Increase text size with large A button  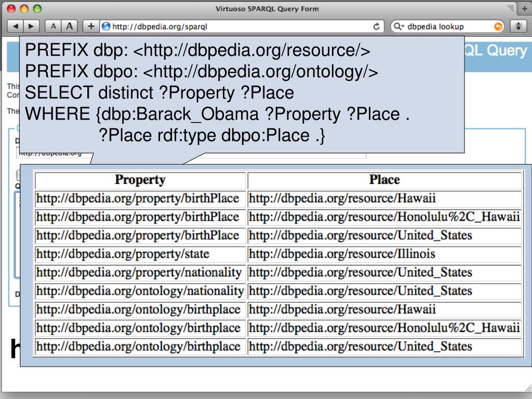point(69,26)
